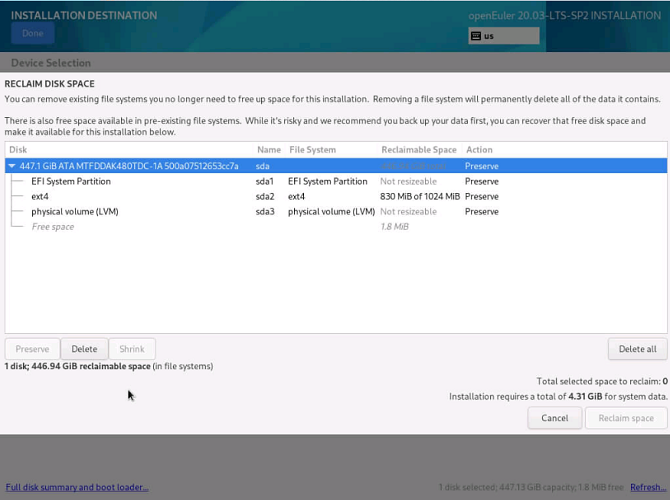This screenshot has height=500, width=670.
Task: Open Full disk summary and boot loader link
Action: point(77,487)
